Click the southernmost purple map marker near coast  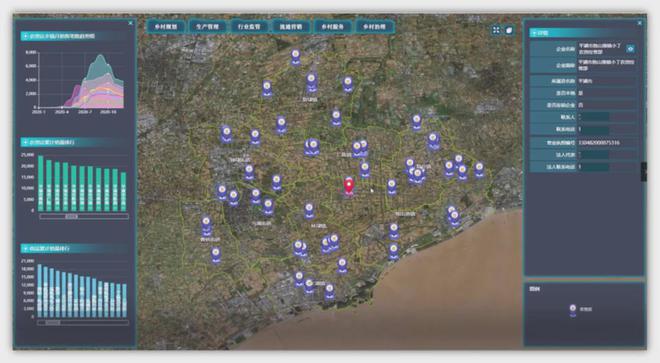pyautogui.click(x=330, y=291)
